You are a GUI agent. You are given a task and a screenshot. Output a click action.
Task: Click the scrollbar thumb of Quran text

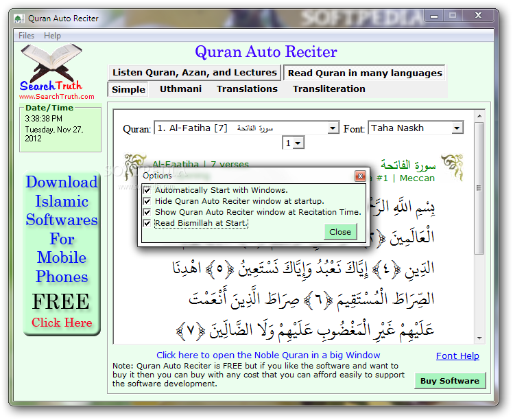click(x=479, y=188)
